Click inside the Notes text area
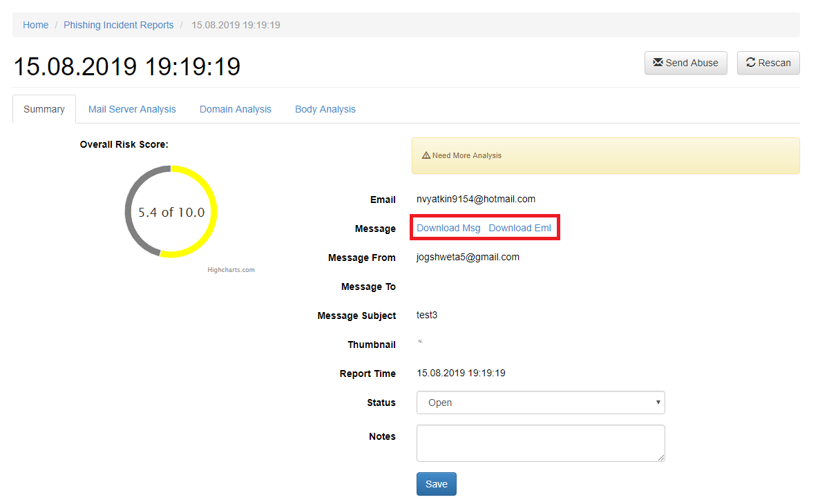 540,443
